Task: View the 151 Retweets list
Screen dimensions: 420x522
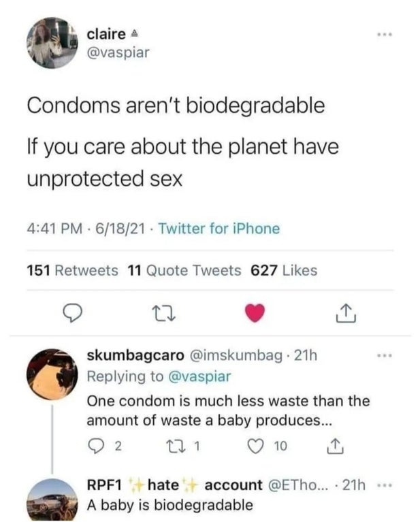Action: point(73,271)
